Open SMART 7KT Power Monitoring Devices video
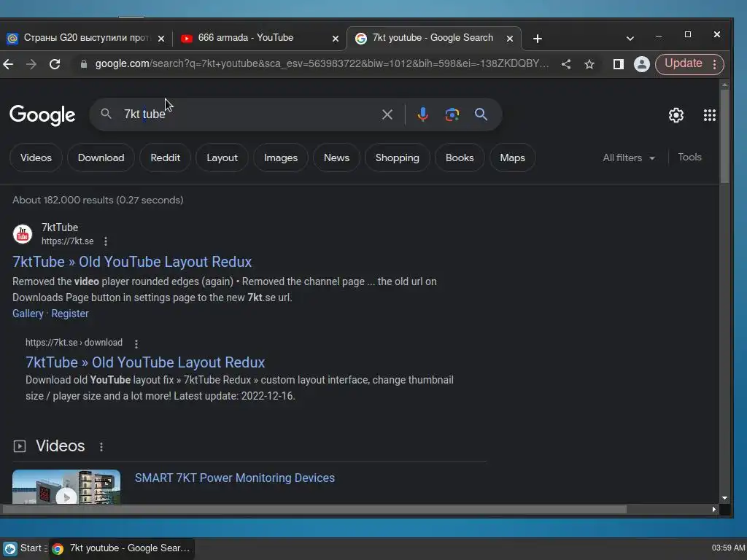 pos(234,478)
